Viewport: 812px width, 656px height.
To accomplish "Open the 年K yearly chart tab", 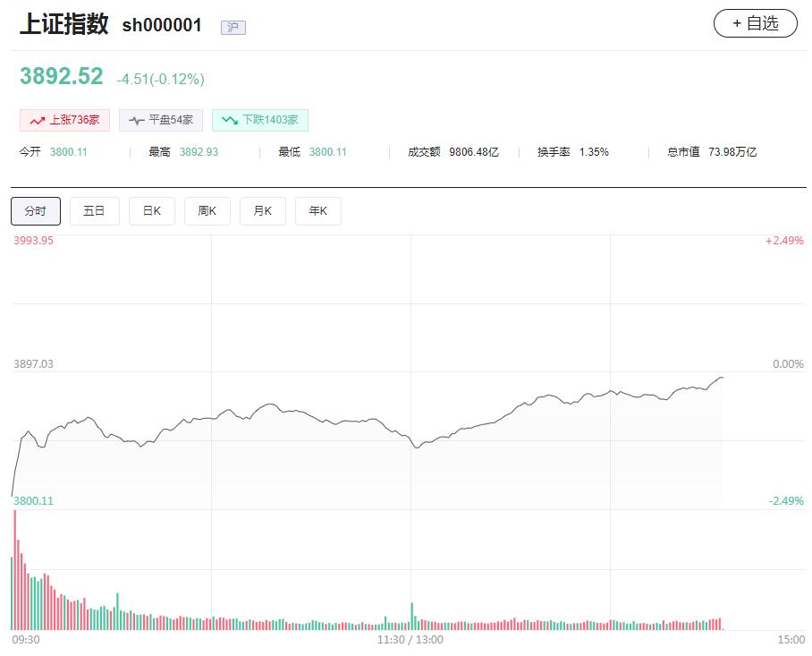I will click(x=318, y=211).
